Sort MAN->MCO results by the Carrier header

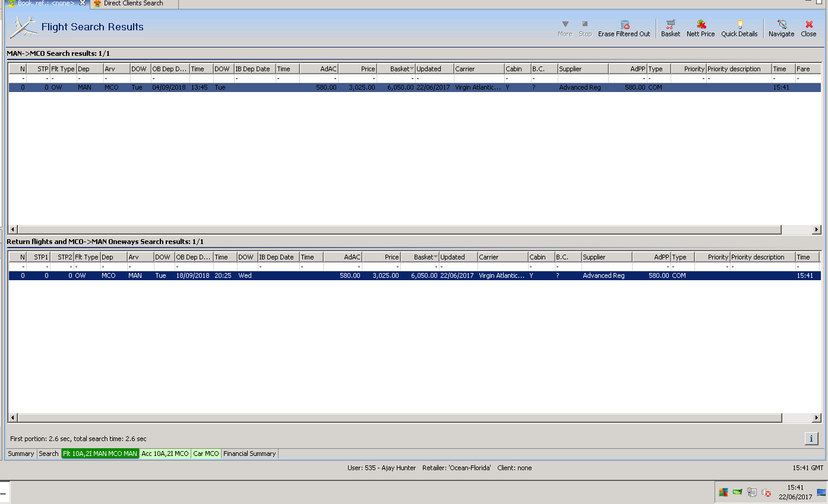click(x=479, y=69)
